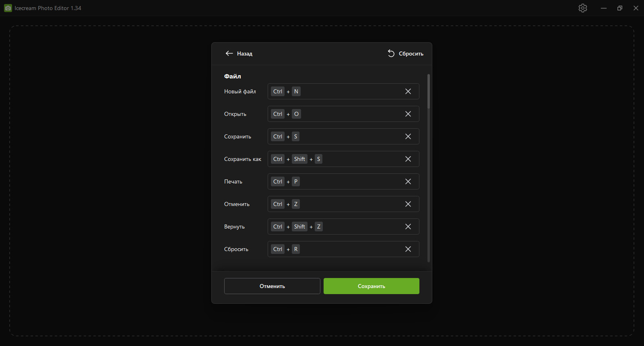The image size is (644, 346).
Task: Cancel changes with the Отменить button
Action: pyautogui.click(x=272, y=286)
